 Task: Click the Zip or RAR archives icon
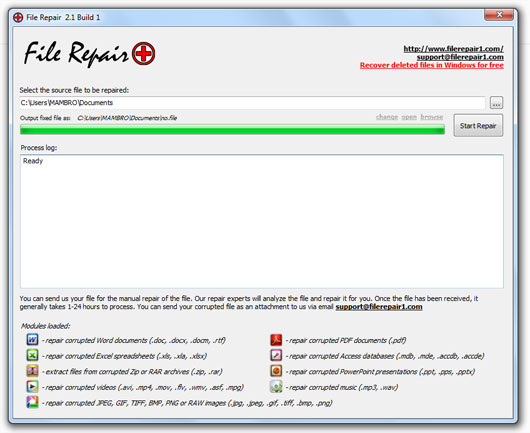[x=32, y=371]
